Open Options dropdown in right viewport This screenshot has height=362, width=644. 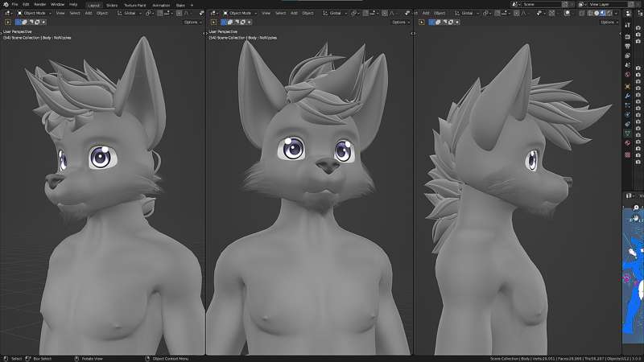[x=609, y=23]
